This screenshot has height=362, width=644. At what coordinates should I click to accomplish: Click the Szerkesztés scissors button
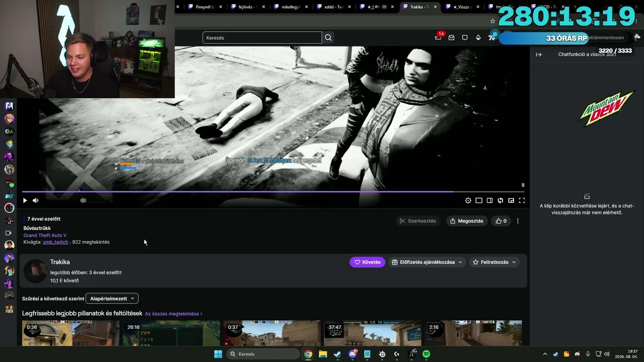418,221
